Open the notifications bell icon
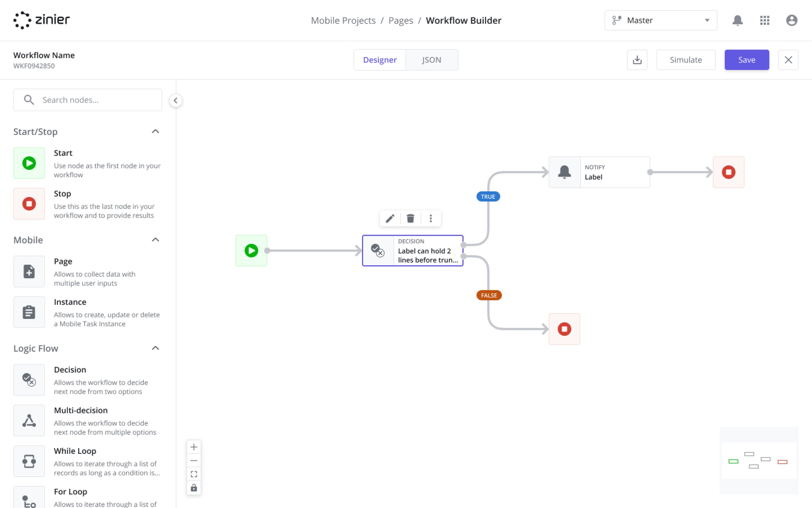812x508 pixels. (x=737, y=20)
